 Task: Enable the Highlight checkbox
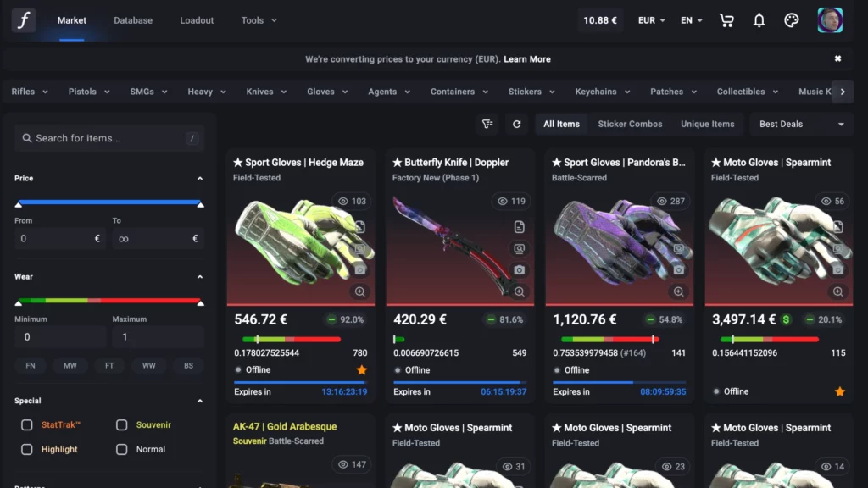(x=26, y=449)
